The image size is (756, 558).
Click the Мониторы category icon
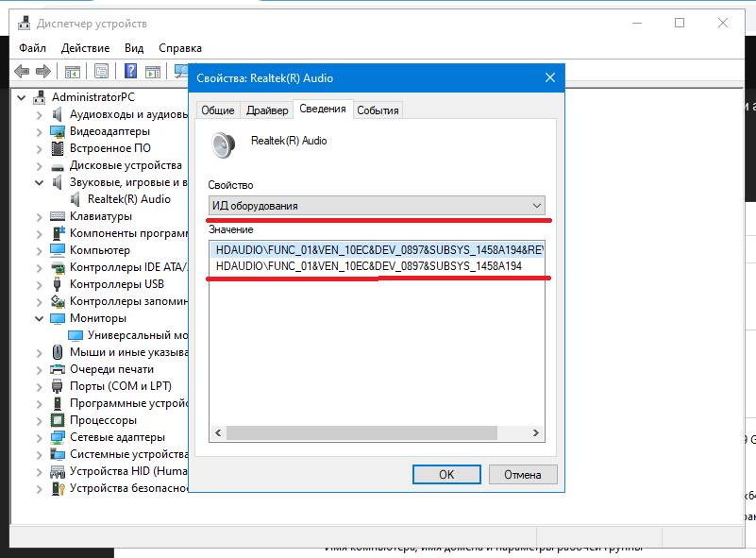tap(58, 318)
